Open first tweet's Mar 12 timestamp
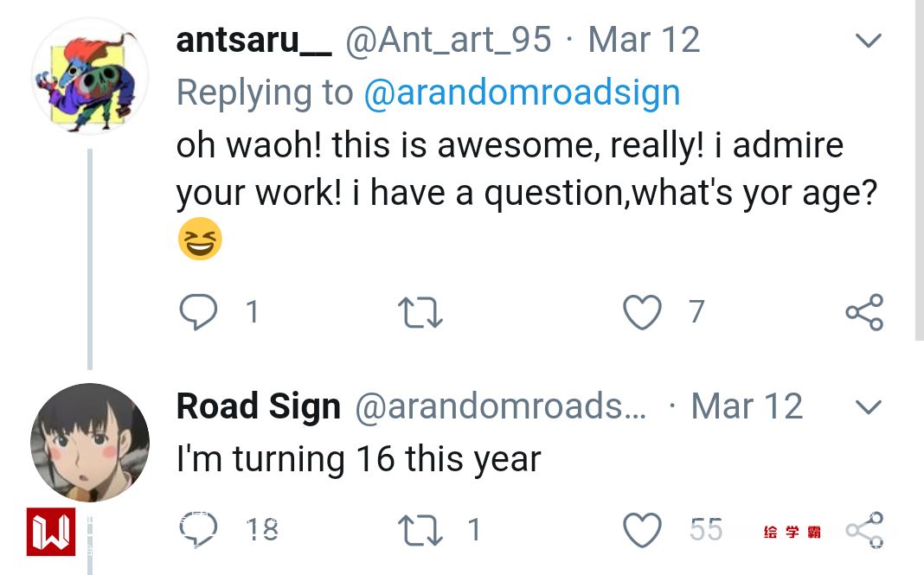Image resolution: width=924 pixels, height=575 pixels. click(x=644, y=40)
